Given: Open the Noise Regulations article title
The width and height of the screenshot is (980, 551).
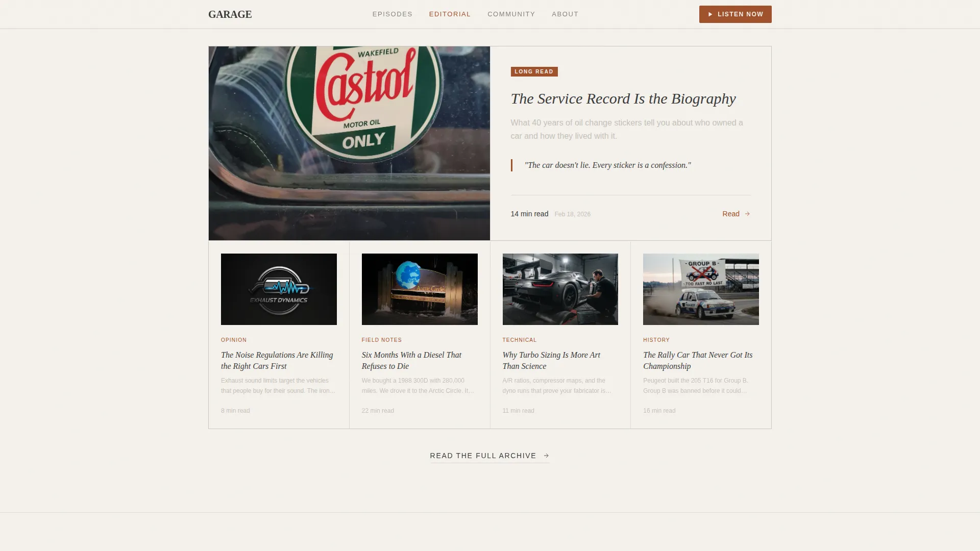Looking at the screenshot, I should point(277,361).
